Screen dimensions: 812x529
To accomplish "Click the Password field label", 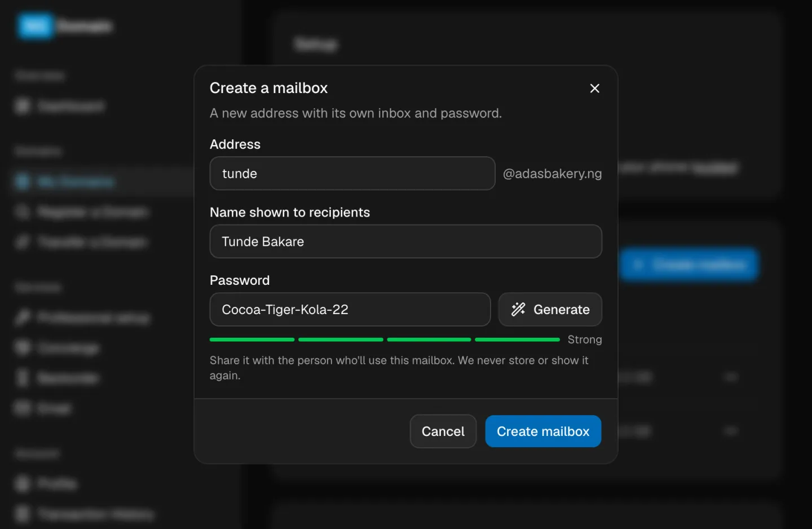I will [x=240, y=280].
